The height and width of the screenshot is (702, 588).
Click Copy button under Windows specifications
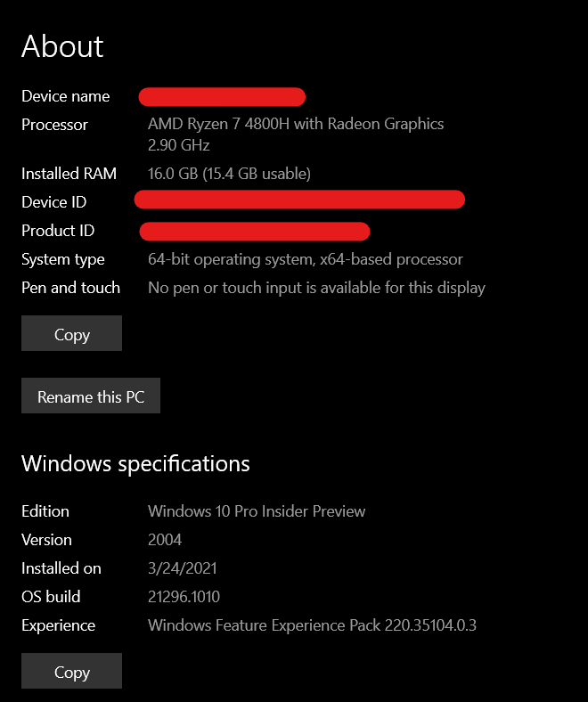[x=71, y=672]
